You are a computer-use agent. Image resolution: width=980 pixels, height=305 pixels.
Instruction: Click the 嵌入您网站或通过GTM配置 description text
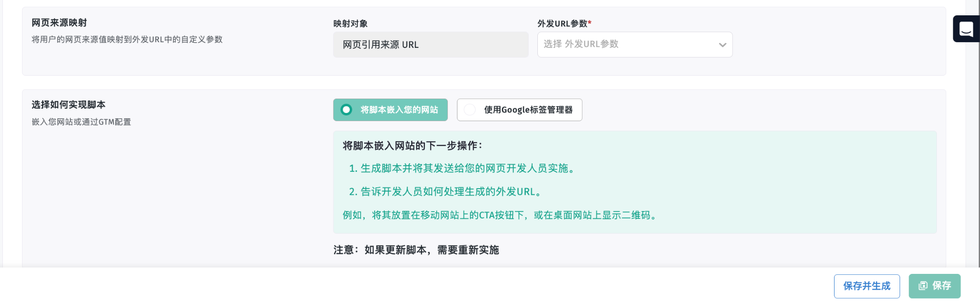point(81,122)
